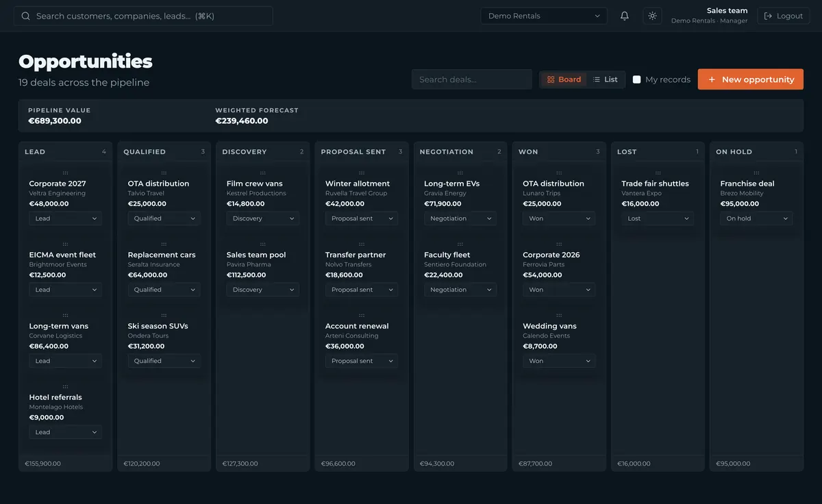
Task: Open stage dropdown for Sales team pool
Action: [x=263, y=290]
